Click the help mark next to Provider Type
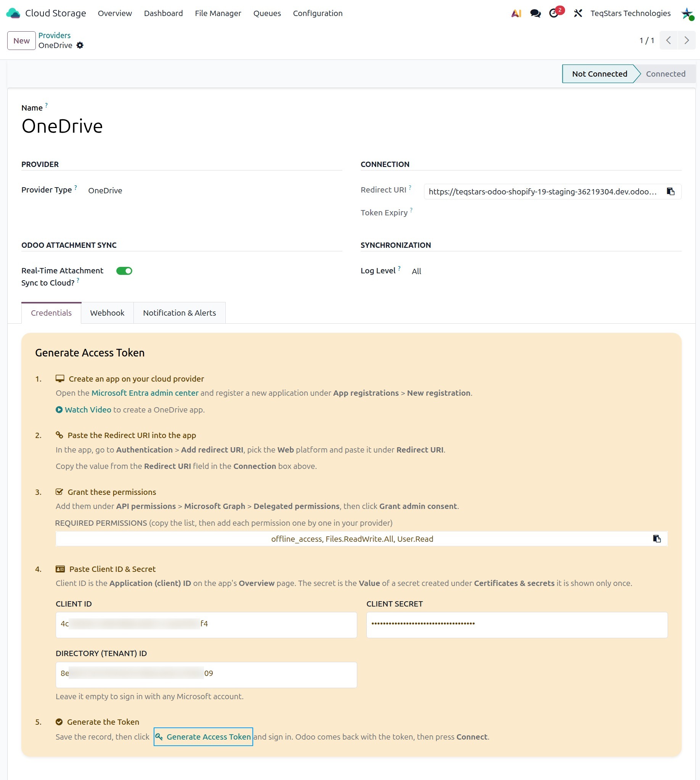The image size is (700, 780). [x=76, y=187]
